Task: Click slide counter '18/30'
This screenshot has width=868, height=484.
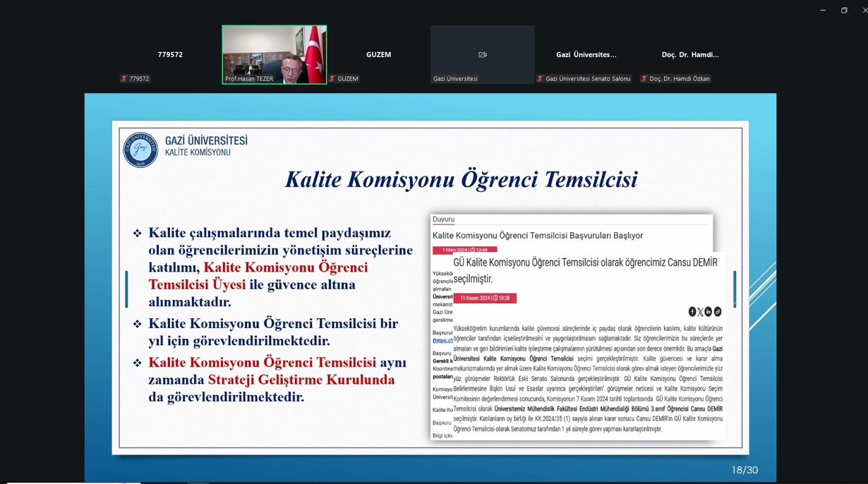Action: point(745,470)
